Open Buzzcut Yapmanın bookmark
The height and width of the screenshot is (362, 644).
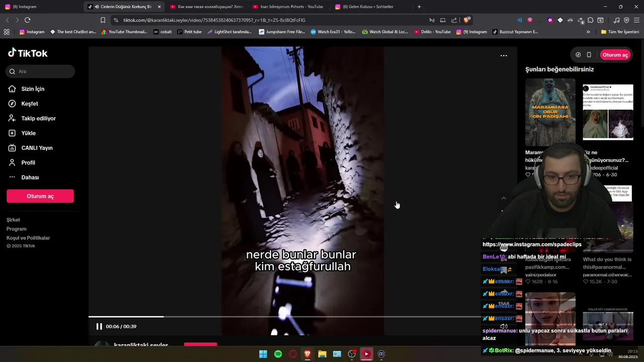515,32
